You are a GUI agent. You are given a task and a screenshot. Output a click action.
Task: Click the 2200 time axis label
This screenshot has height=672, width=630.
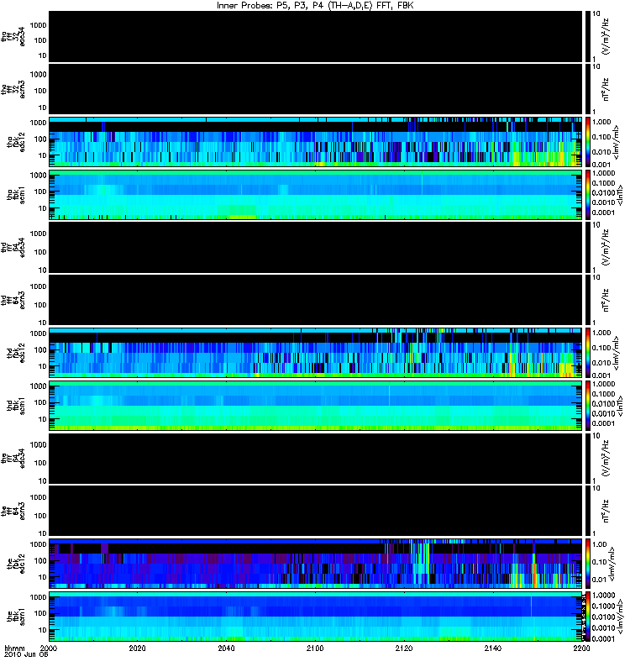click(581, 648)
